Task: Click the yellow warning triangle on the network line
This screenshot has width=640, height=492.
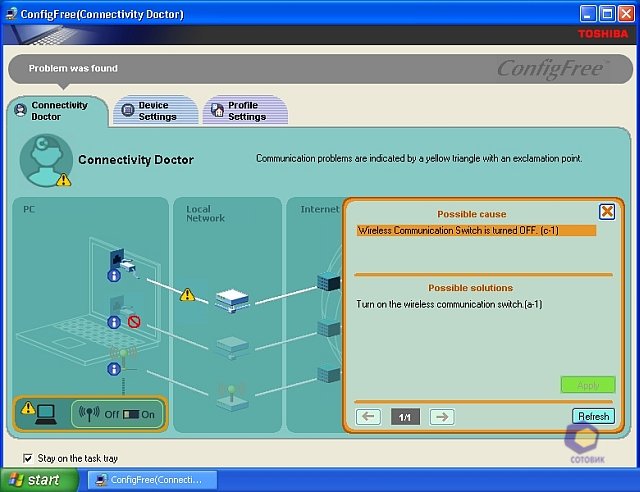Action: [x=187, y=295]
